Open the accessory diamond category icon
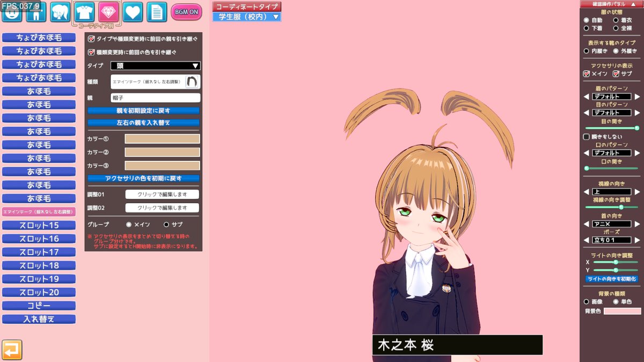Screen dimensions: 644x362 108,11
